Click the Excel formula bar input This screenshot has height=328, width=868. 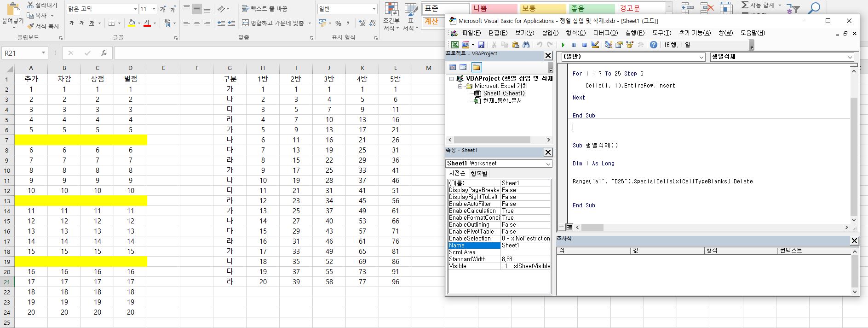279,53
